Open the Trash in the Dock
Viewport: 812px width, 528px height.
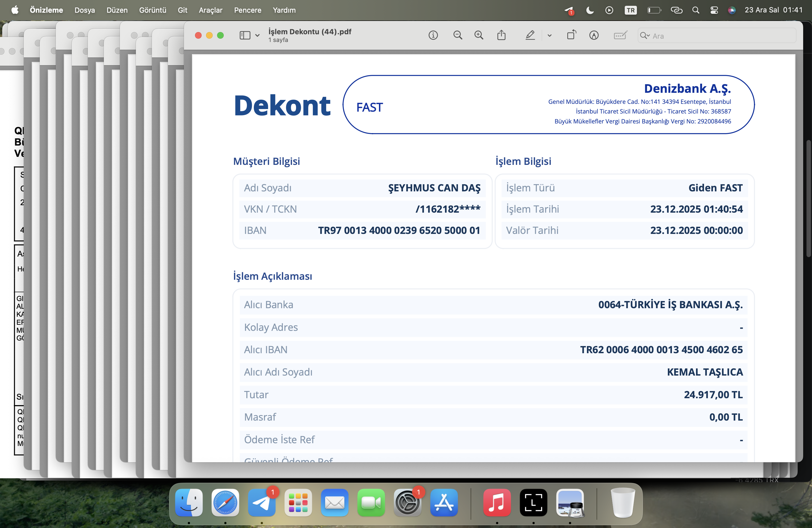[x=623, y=502]
